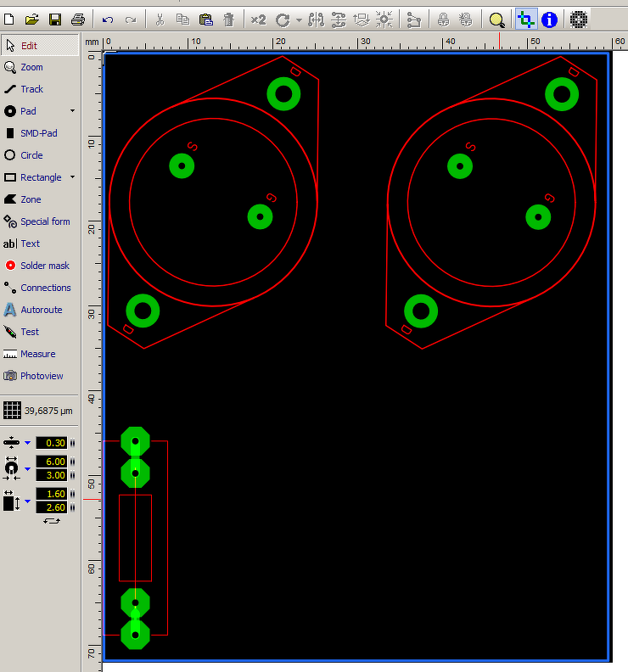
Task: Save the current layout
Action: [x=55, y=20]
